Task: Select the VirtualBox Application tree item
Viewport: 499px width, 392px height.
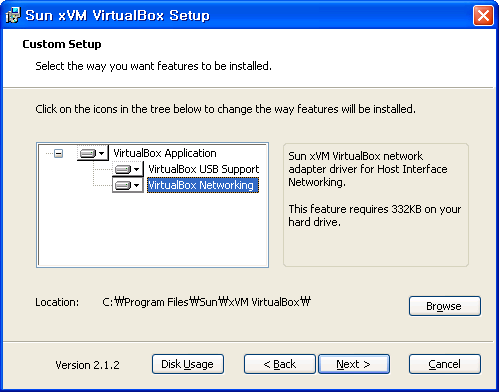Action: (x=165, y=153)
